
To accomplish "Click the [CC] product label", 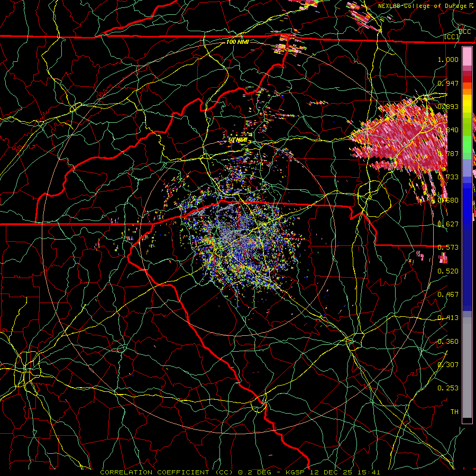I will (451, 37).
